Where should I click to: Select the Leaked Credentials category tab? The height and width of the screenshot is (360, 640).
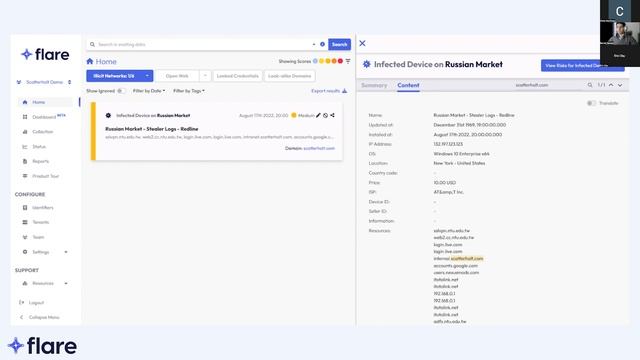238,76
